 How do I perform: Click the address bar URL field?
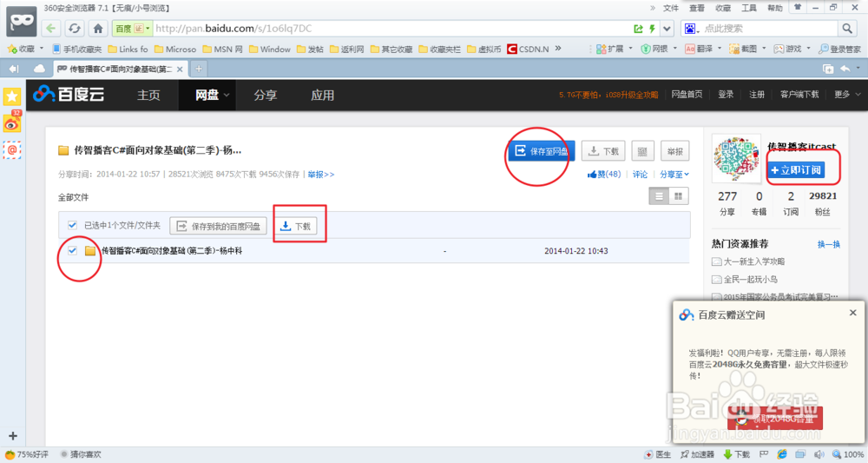click(x=391, y=29)
